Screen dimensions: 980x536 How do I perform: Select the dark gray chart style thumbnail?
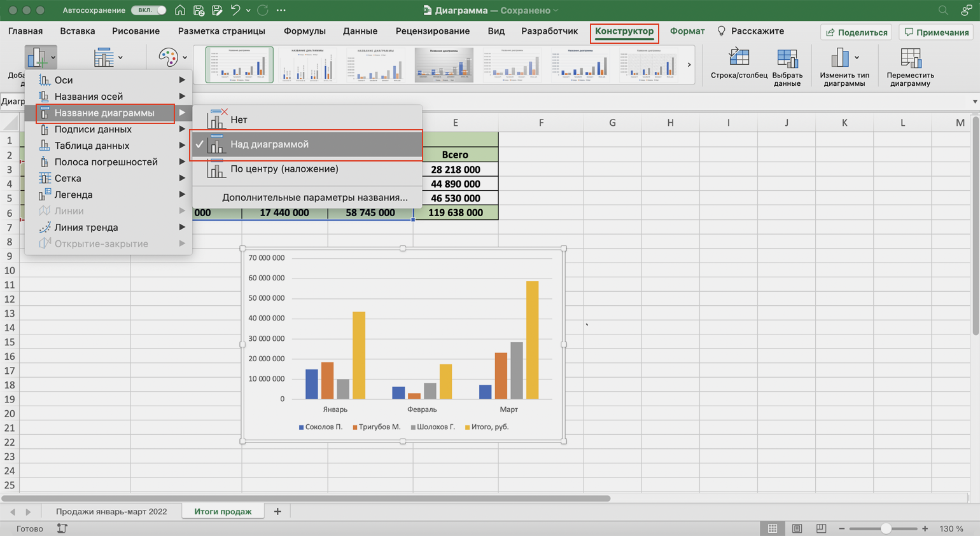point(444,65)
